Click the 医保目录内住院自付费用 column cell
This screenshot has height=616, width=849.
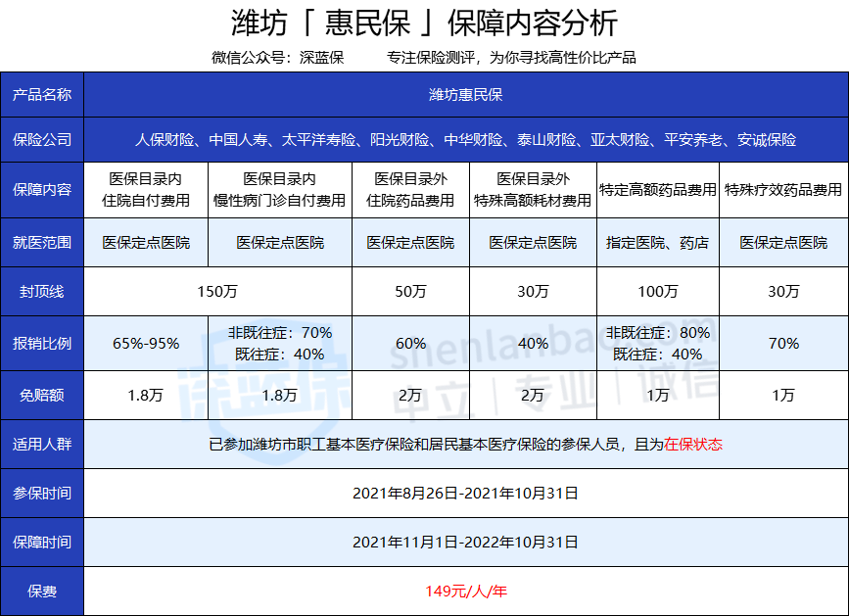pos(146,190)
